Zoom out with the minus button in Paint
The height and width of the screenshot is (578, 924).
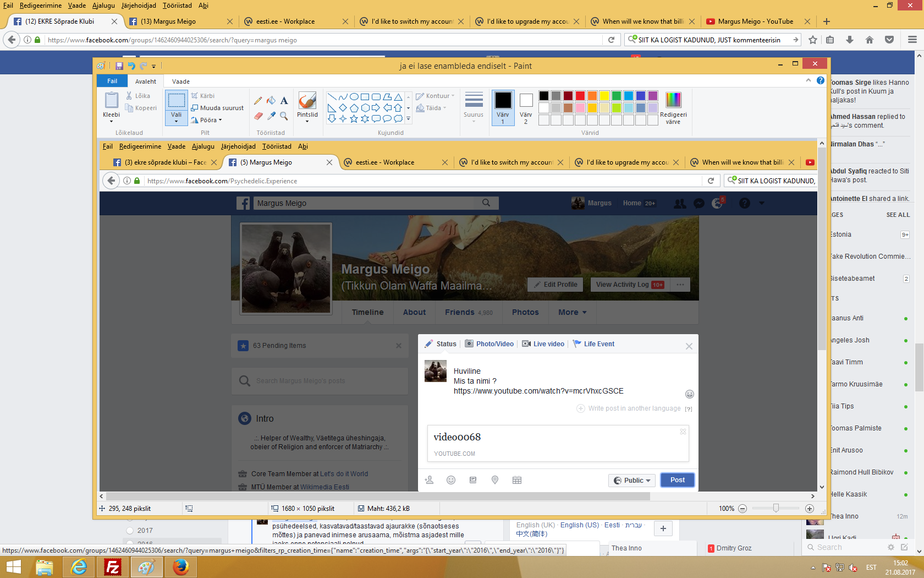pyautogui.click(x=743, y=509)
